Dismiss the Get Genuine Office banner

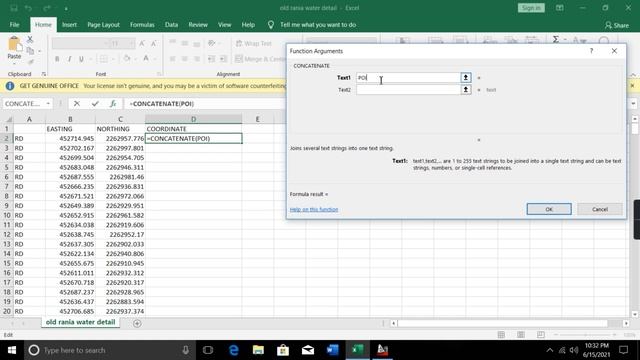pos(632,86)
